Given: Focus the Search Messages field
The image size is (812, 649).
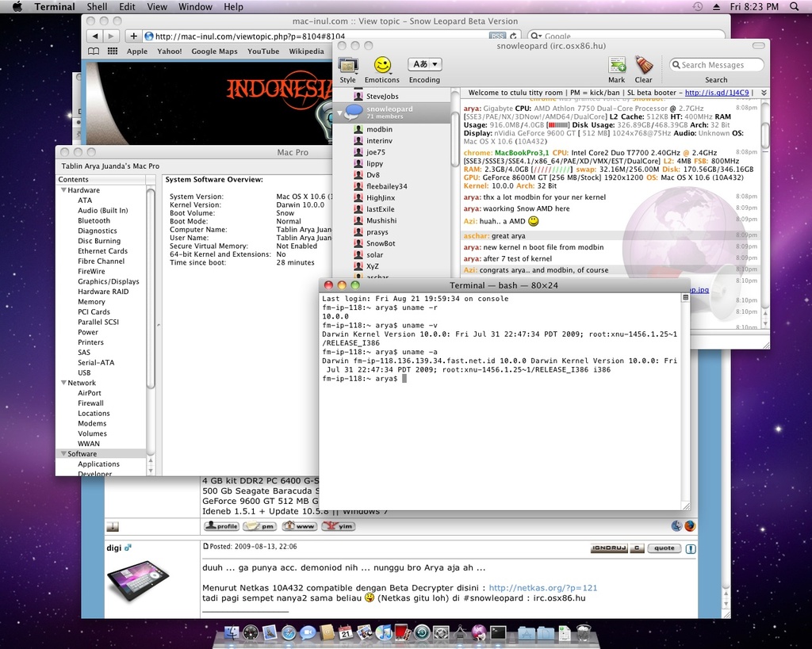Looking at the screenshot, I should coord(716,65).
